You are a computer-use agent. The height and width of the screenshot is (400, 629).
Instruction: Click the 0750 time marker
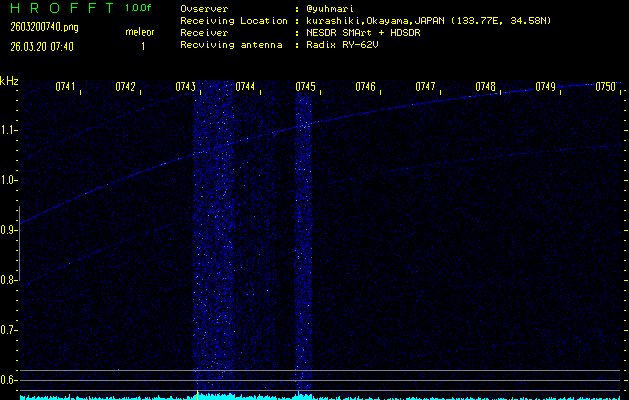[606, 88]
